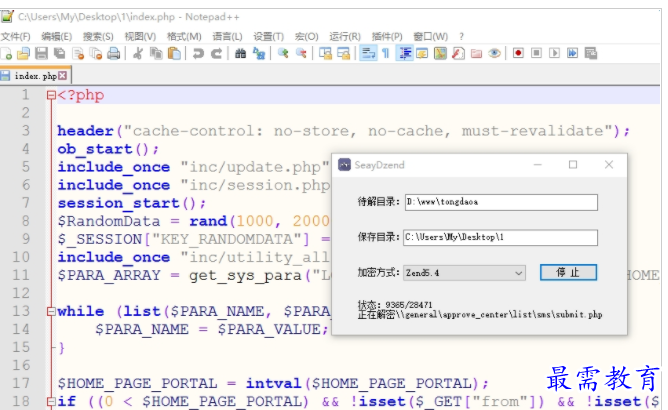This screenshot has width=668, height=410.
Task: Click the Print icon in toolbar
Action: [x=114, y=53]
